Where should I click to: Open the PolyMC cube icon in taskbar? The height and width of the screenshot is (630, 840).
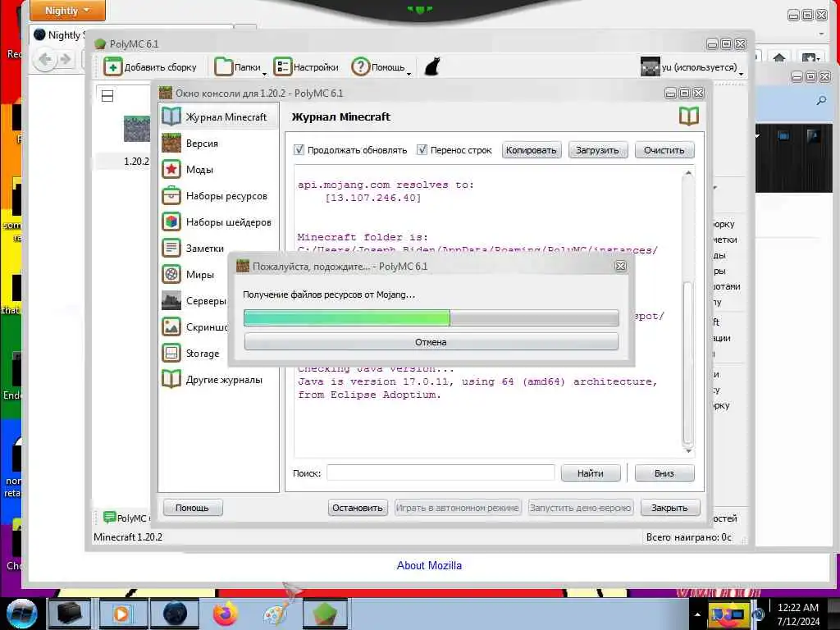point(325,614)
